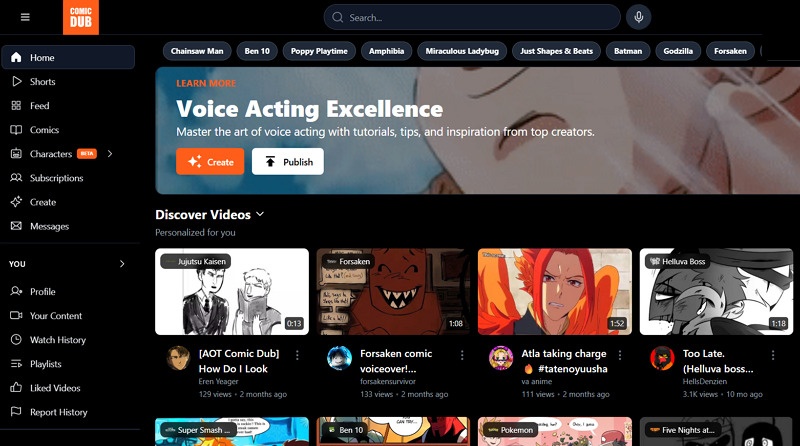This screenshot has height=446, width=800.
Task: Open the Feed sidebar menu item
Action: tap(68, 105)
